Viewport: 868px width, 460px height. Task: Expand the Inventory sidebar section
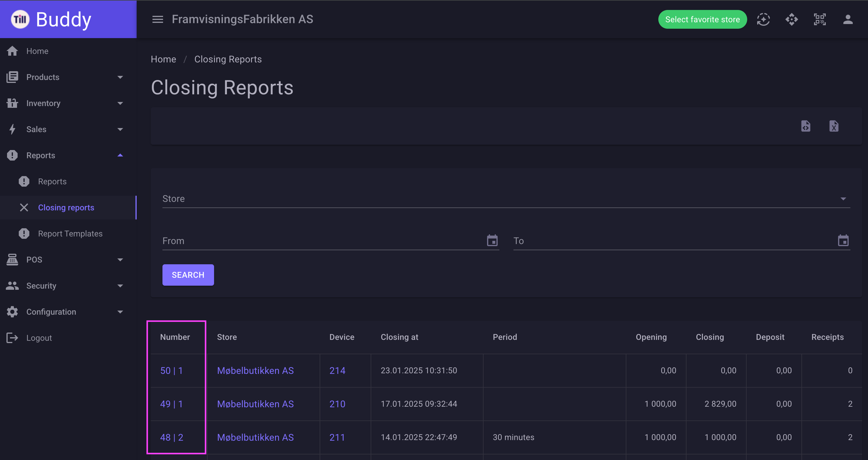[x=65, y=103]
